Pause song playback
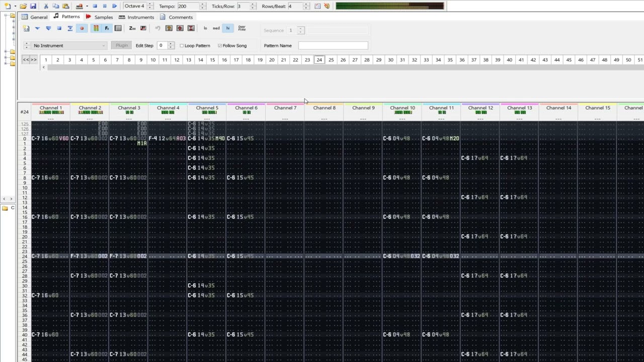Screen dimensions: 644x362 click(x=105, y=6)
